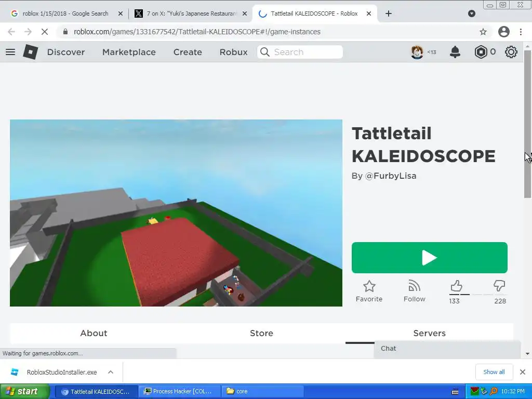Open the Roblox hamburger navigation menu
Viewport: 532px width, 399px height.
coord(10,52)
